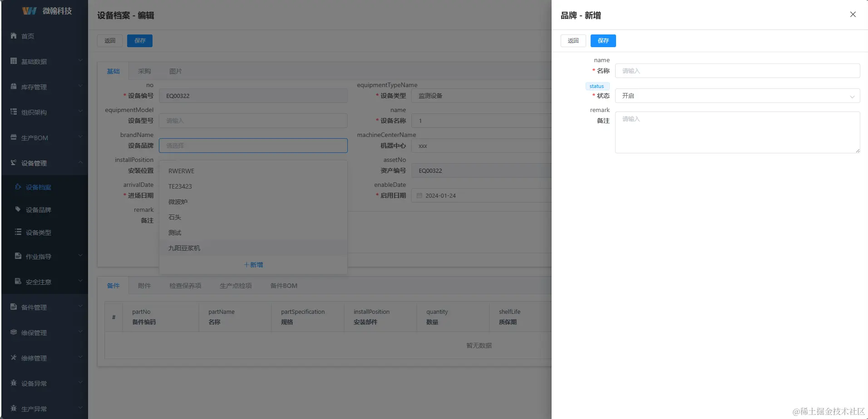Close the 品牌 - 新增 drawer
The height and width of the screenshot is (419, 868).
(x=853, y=15)
